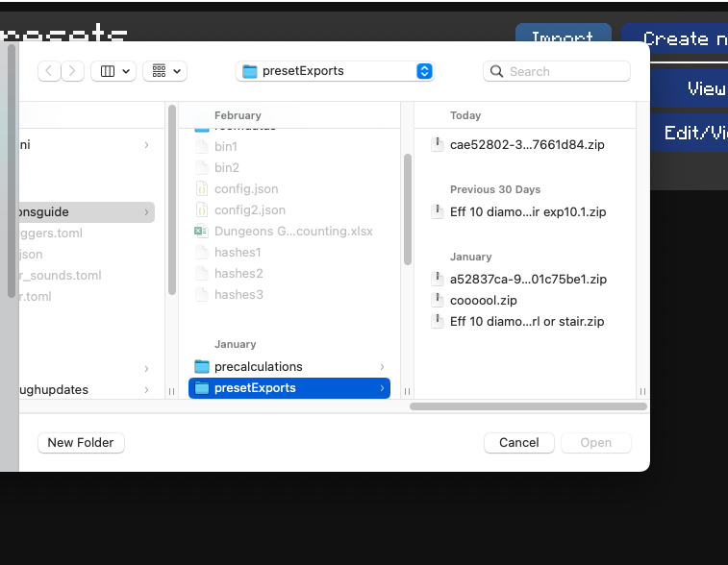Select the presetExports folder

tap(255, 388)
